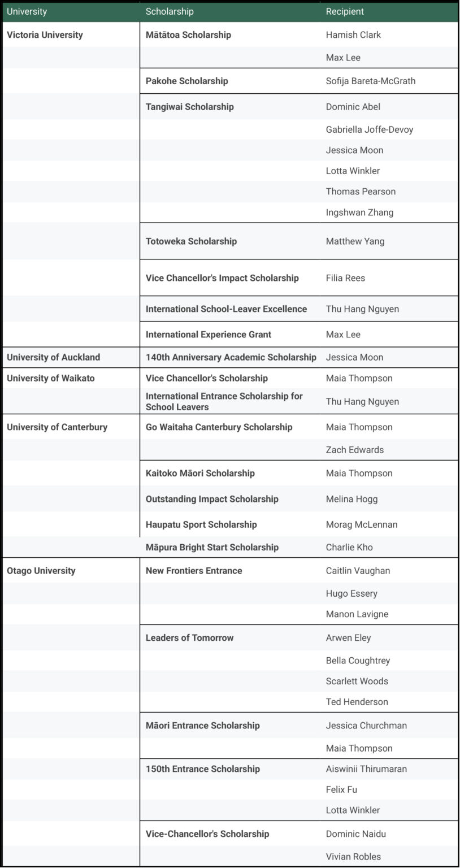Viewport: 460px width, 868px height.
Task: Click the Scholarship column header
Action: (x=170, y=11)
